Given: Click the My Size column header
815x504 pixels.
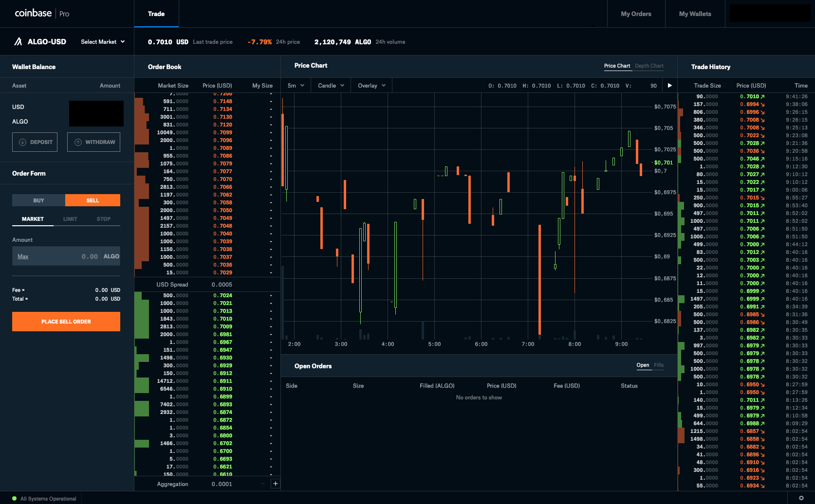Looking at the screenshot, I should coord(262,86).
